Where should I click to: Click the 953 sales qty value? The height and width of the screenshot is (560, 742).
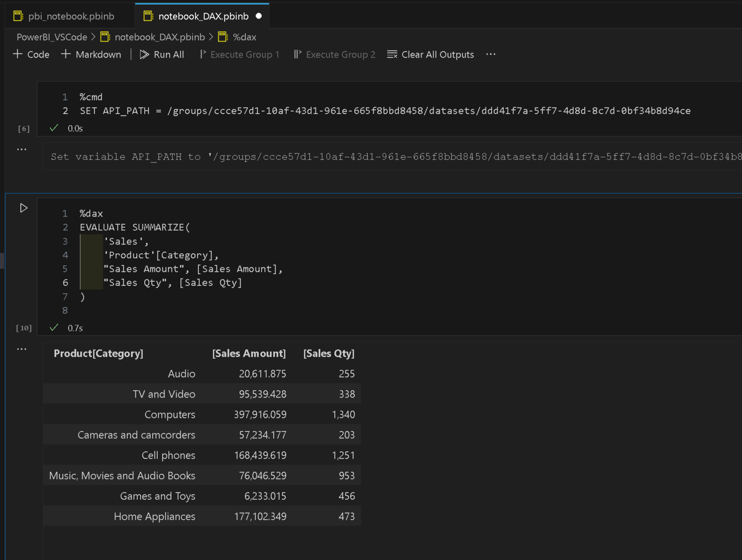[x=346, y=476]
